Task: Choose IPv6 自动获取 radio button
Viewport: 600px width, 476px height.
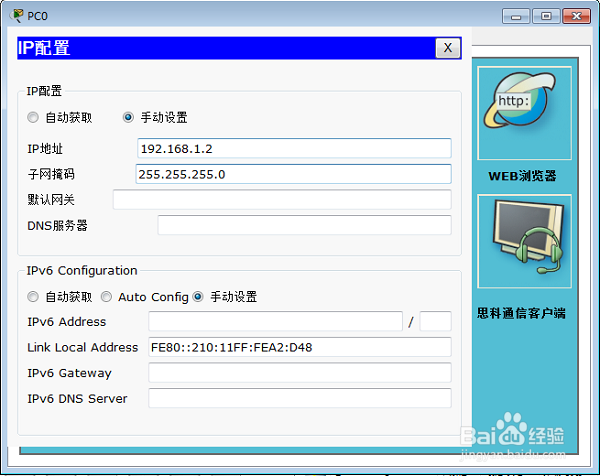Action: (33, 297)
